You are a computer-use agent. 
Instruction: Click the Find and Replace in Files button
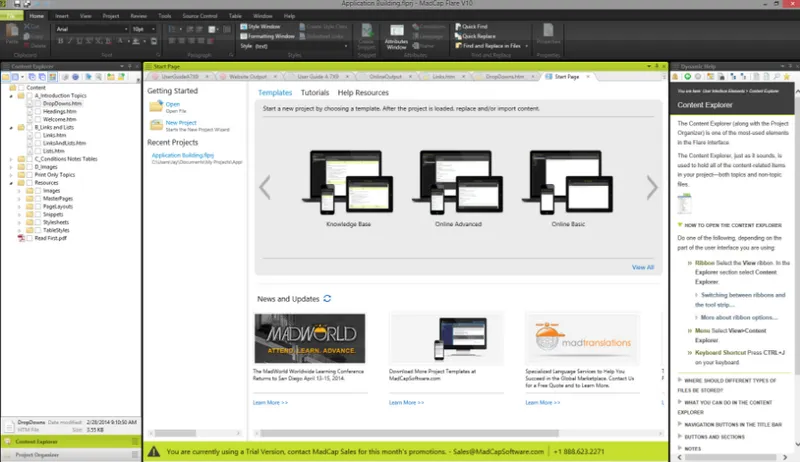[x=487, y=46]
